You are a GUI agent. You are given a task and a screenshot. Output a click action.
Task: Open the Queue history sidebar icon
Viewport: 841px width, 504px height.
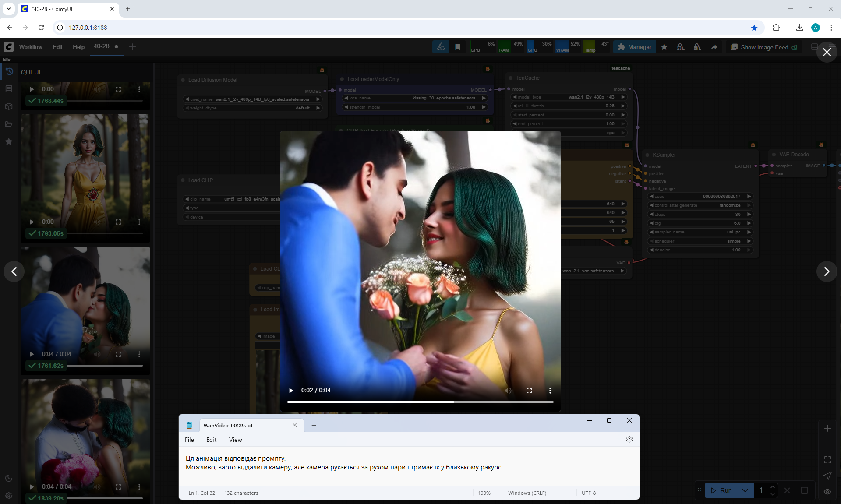(x=9, y=71)
